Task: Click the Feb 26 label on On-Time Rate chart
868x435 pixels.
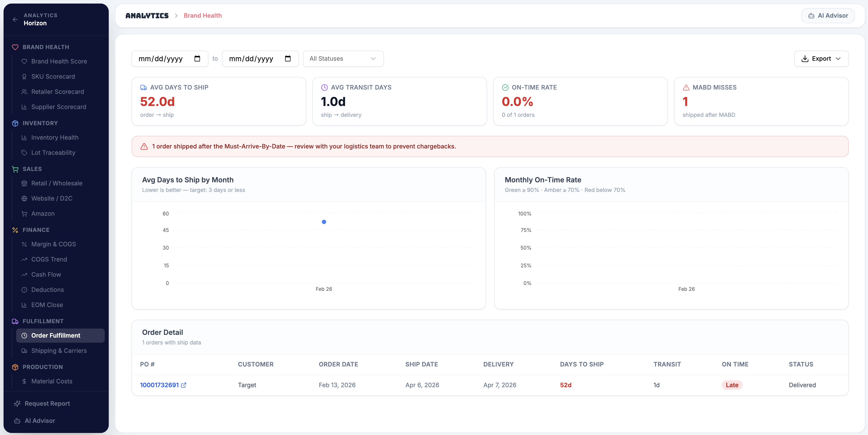Action: coord(686,289)
